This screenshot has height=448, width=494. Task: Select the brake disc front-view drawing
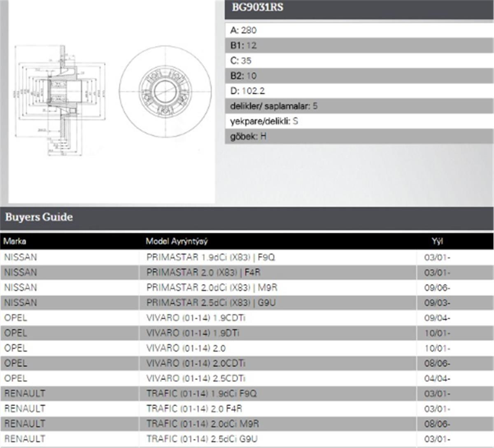[x=165, y=91]
